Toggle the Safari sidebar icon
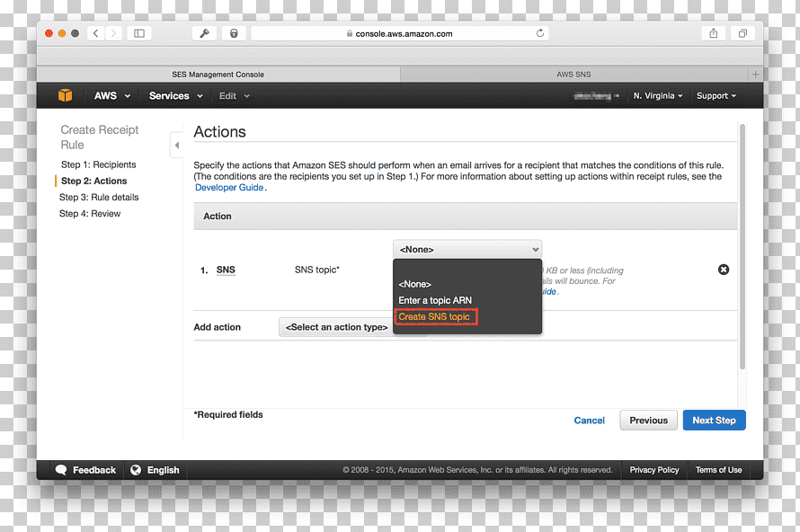The image size is (800, 532). coord(138,33)
